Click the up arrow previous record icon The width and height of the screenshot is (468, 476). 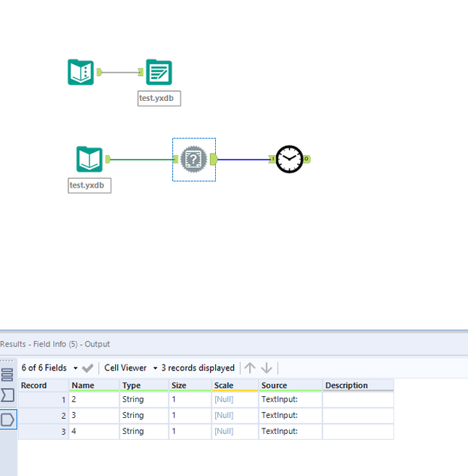pyautogui.click(x=250, y=368)
